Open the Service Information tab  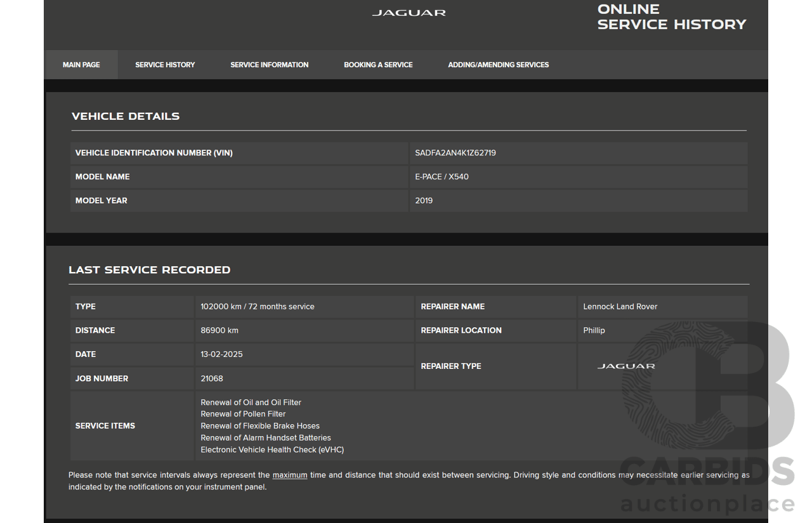tap(269, 65)
